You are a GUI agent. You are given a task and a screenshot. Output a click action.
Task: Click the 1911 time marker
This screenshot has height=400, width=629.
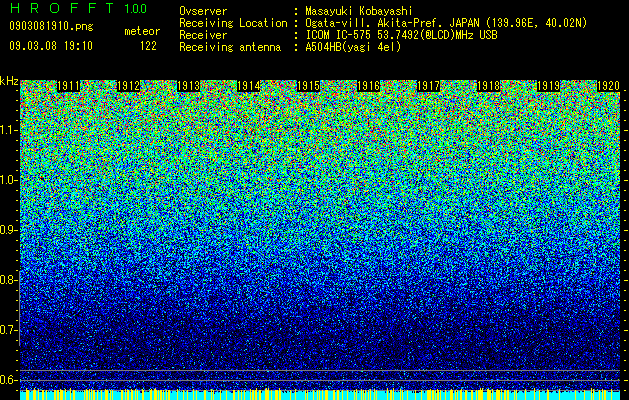(x=68, y=86)
